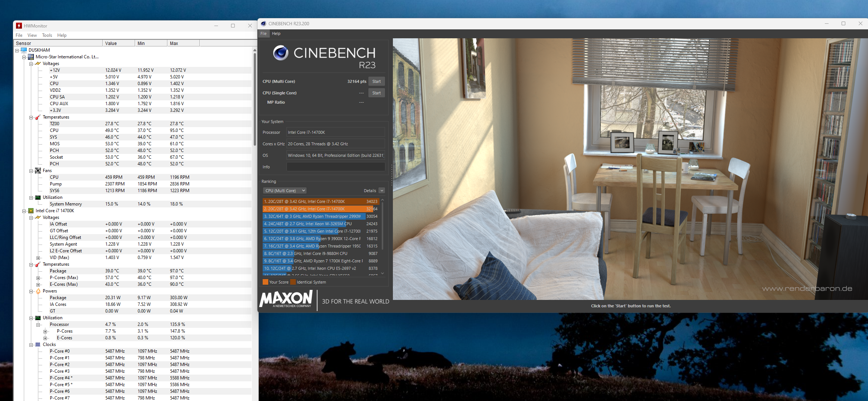Click the Identical System legend swatch
The image size is (868, 401).
[293, 282]
